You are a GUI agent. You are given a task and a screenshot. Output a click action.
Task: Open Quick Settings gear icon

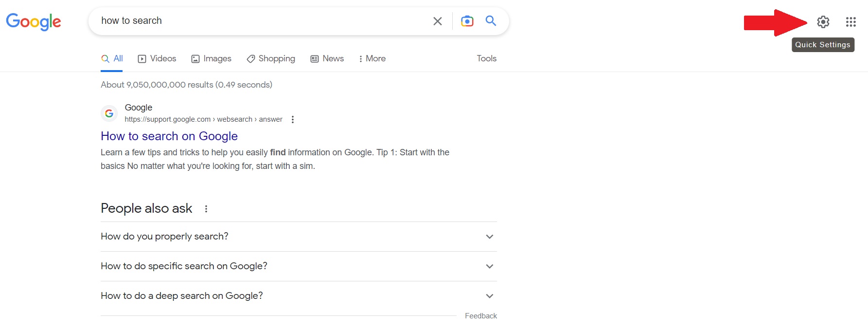pyautogui.click(x=823, y=22)
